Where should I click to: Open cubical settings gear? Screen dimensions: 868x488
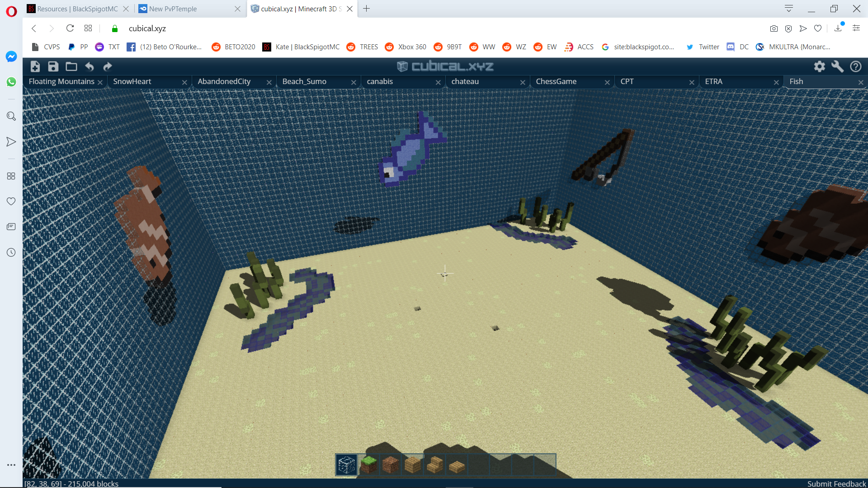coord(820,67)
